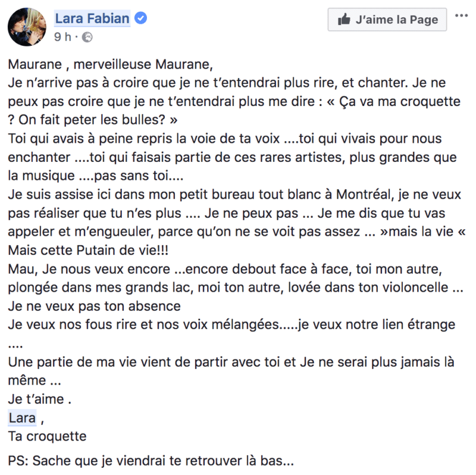The height and width of the screenshot is (475, 476).
Task: Open the Lara Fabian page name link
Action: [x=92, y=19]
